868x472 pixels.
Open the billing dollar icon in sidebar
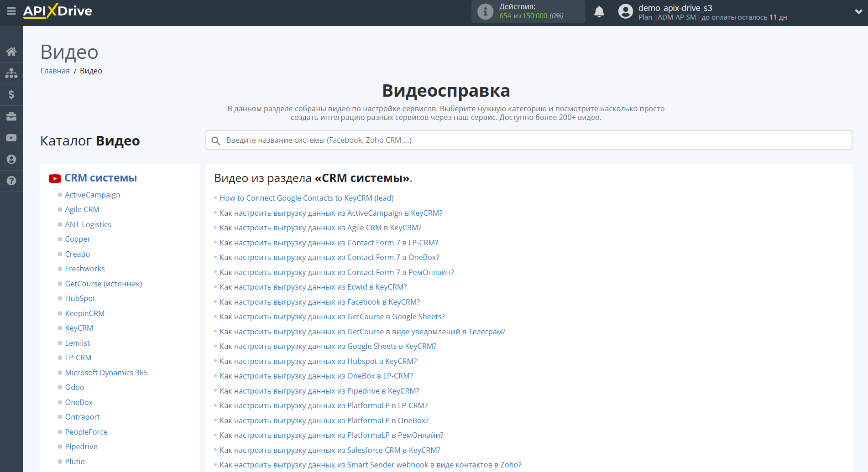11,94
